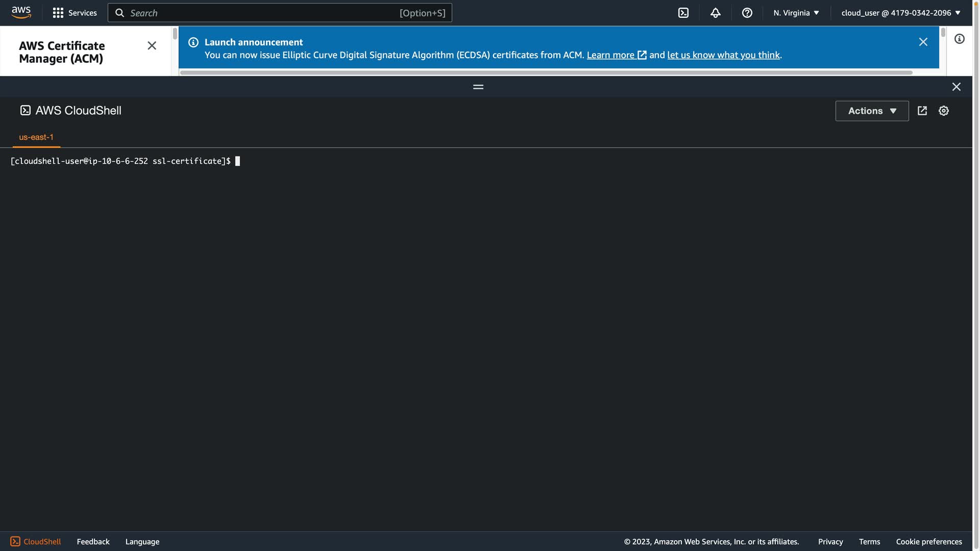Screen dimensions: 980x551
Task: Click the Learn more link
Action: pyautogui.click(x=610, y=55)
